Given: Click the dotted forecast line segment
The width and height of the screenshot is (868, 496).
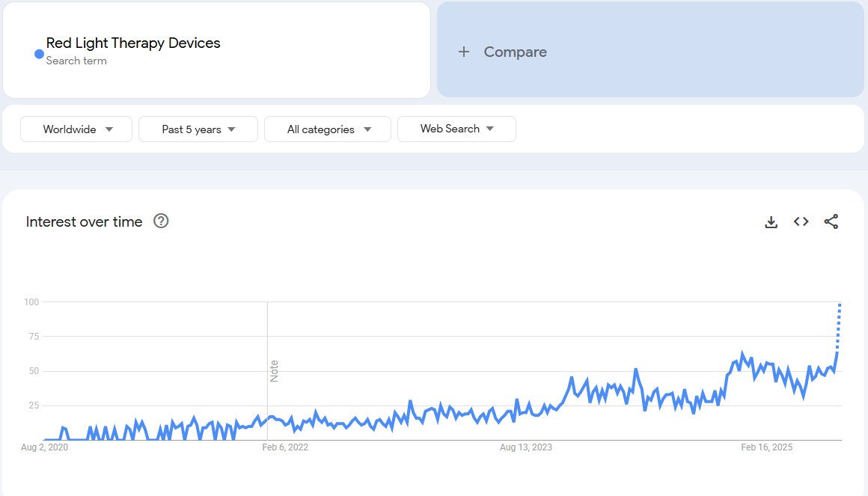Looking at the screenshot, I should coord(839,326).
